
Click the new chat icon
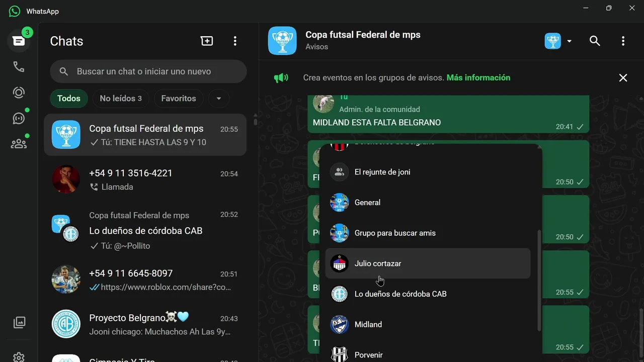pos(207,41)
